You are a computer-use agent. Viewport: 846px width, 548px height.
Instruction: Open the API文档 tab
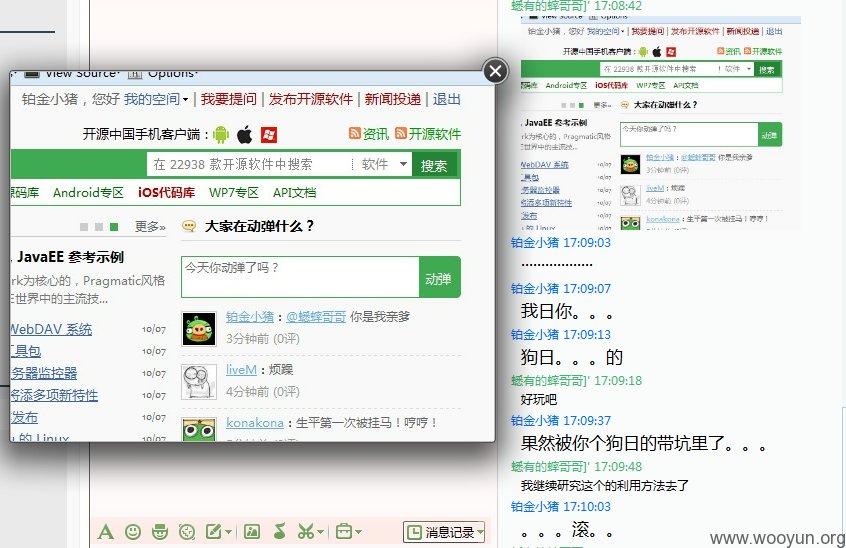pyautogui.click(x=295, y=193)
